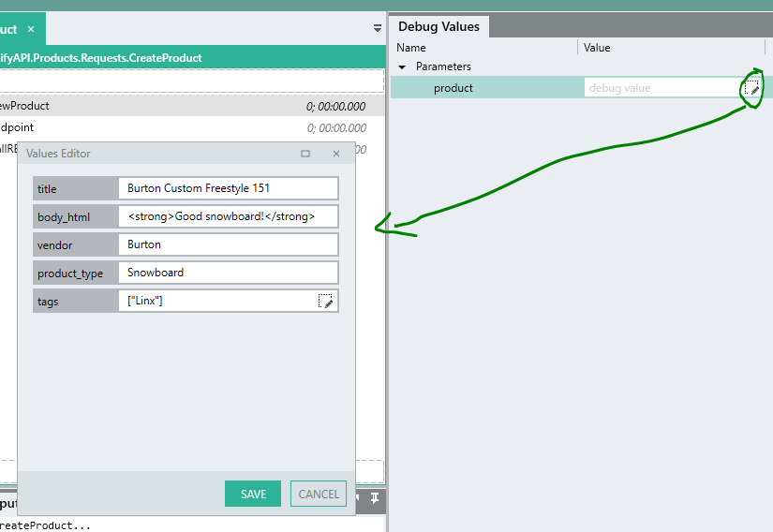
Task: Select the dpoint row
Action: (x=192, y=127)
